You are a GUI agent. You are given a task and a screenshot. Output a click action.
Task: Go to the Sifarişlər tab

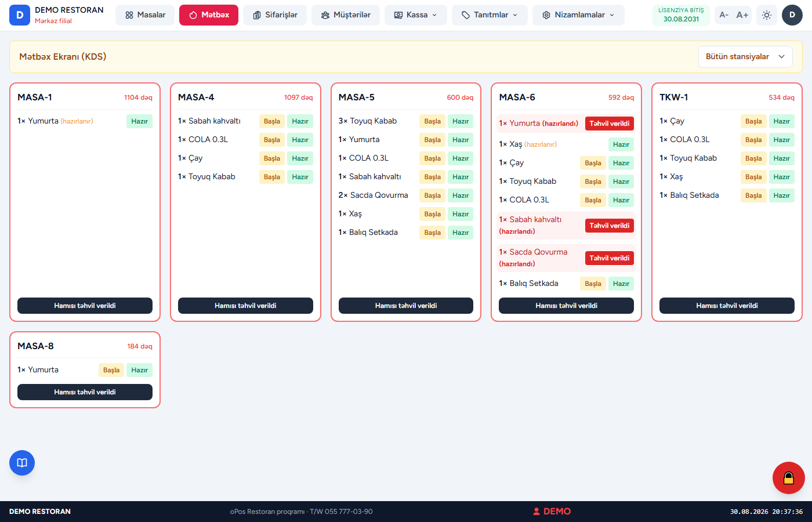(275, 15)
